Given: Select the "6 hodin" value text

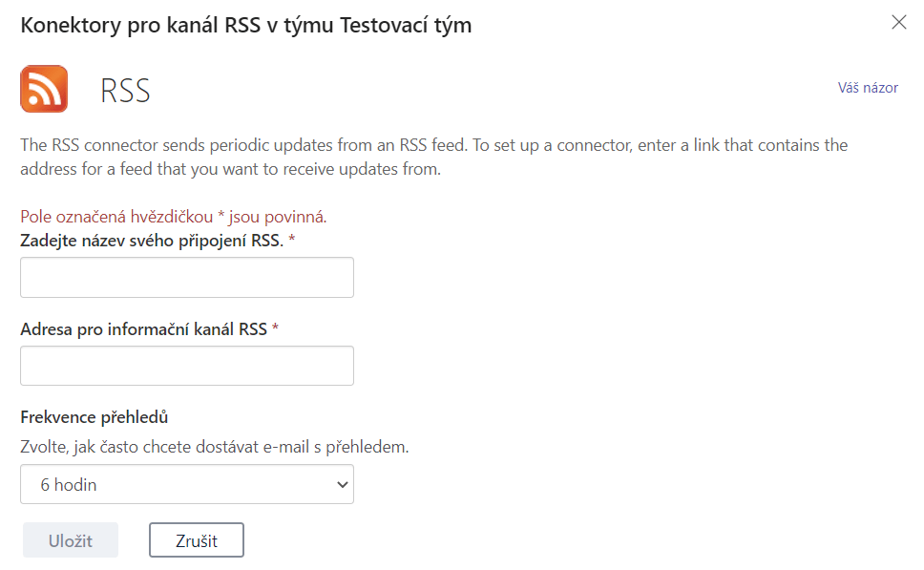Looking at the screenshot, I should pos(69,485).
